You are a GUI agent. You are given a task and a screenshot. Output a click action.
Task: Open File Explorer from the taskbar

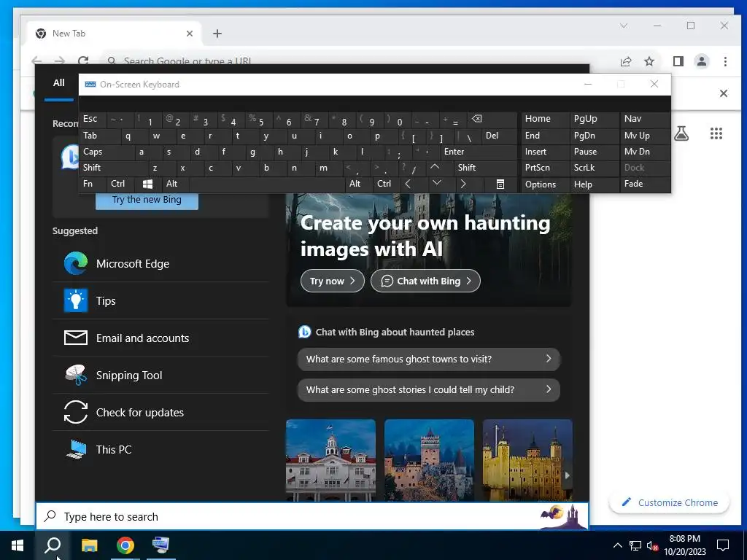click(89, 545)
